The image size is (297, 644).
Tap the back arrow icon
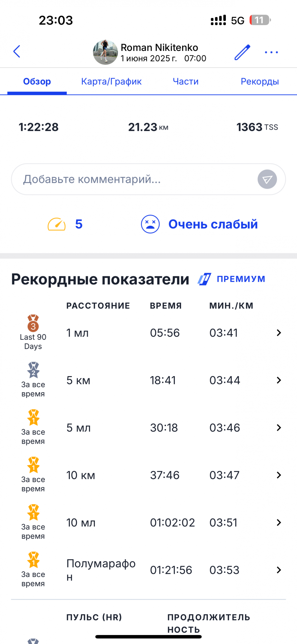17,52
